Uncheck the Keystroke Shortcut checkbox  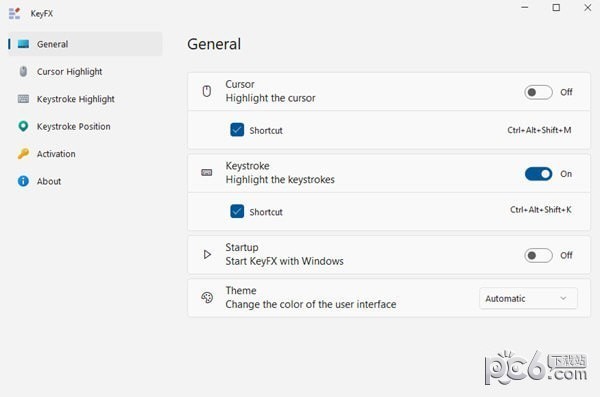[237, 211]
